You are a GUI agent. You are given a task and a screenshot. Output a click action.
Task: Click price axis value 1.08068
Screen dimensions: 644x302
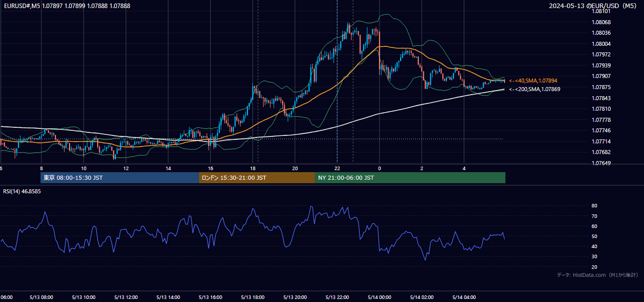pos(602,22)
